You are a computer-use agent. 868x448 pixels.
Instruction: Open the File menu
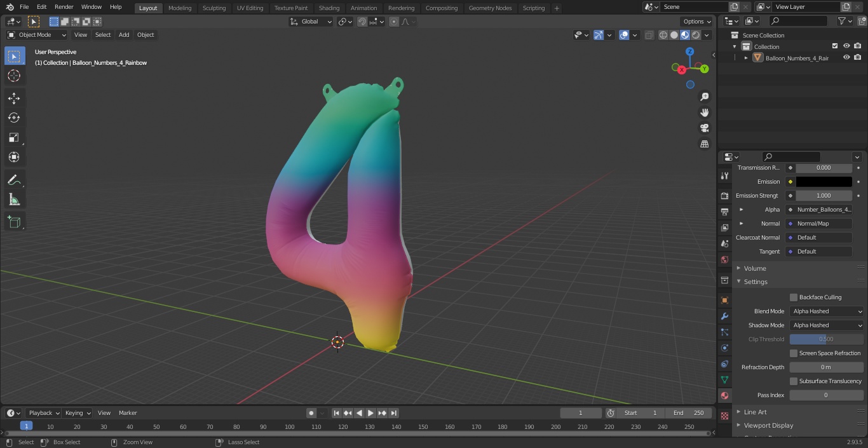[24, 7]
